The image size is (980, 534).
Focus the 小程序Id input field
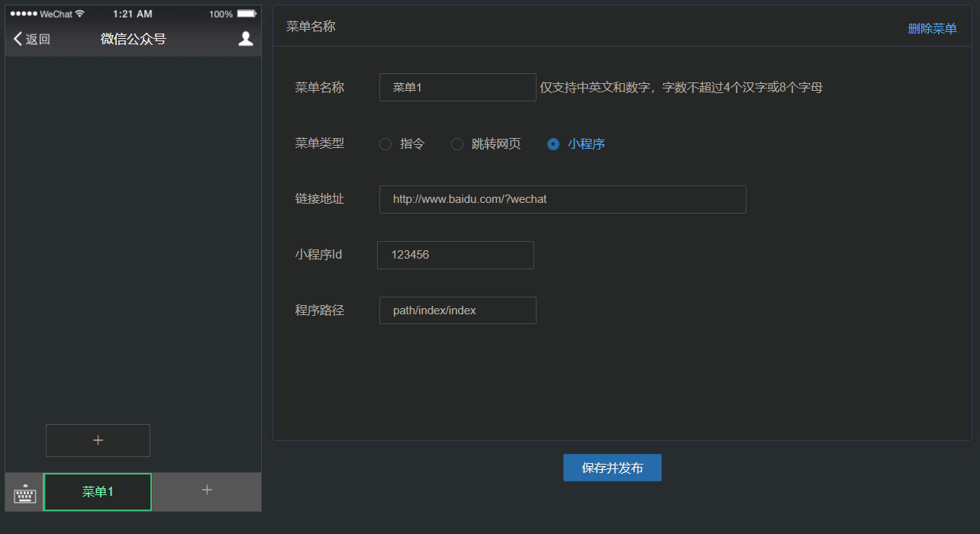click(456, 255)
